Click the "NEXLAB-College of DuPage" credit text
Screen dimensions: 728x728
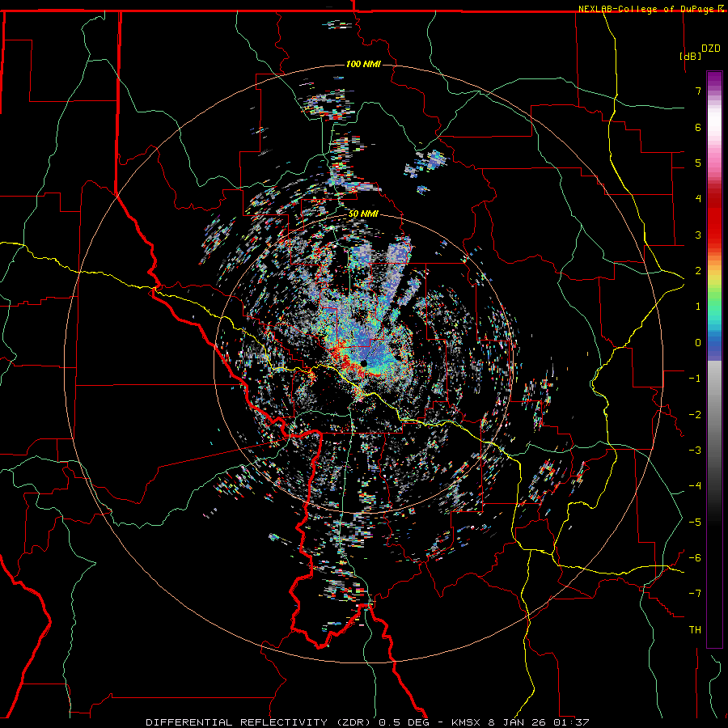click(x=646, y=9)
